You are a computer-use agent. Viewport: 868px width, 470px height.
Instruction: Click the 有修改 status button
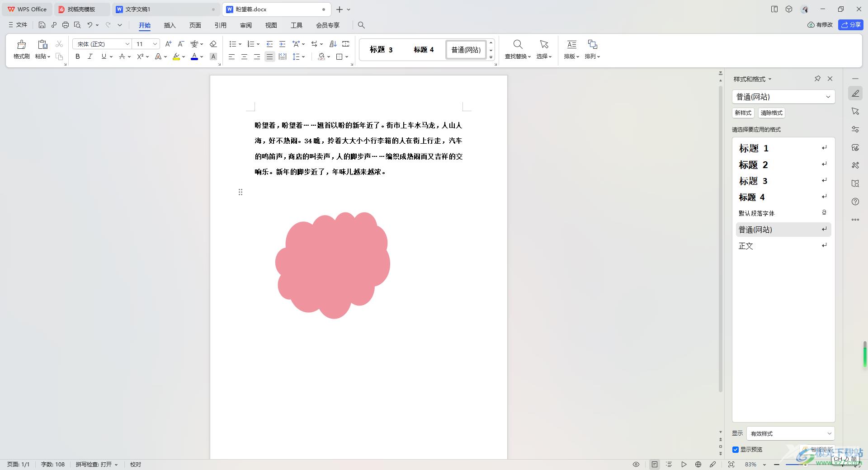click(820, 25)
